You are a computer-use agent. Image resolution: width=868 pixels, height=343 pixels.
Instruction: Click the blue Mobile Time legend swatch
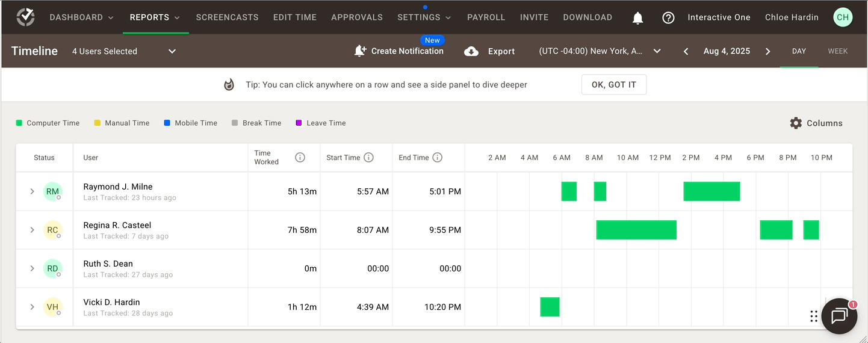167,123
